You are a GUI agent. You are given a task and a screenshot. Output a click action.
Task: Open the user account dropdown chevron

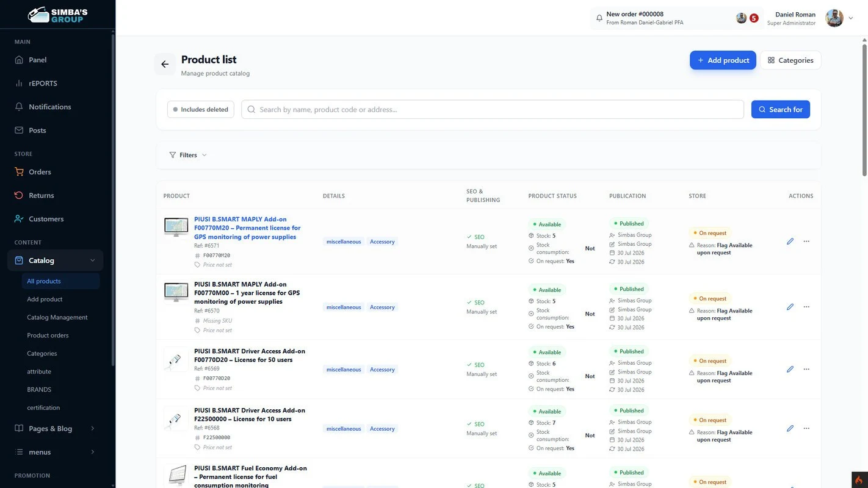point(851,18)
